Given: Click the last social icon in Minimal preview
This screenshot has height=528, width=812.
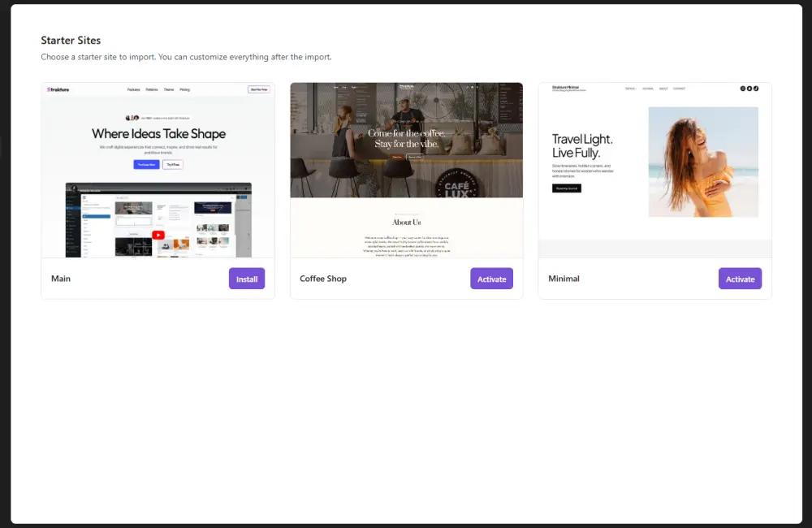Looking at the screenshot, I should pos(756,89).
